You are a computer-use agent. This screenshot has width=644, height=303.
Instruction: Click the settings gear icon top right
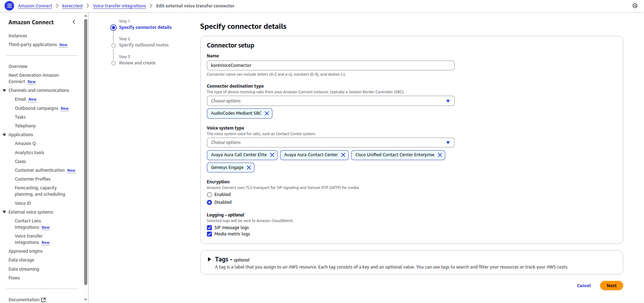tap(635, 6)
